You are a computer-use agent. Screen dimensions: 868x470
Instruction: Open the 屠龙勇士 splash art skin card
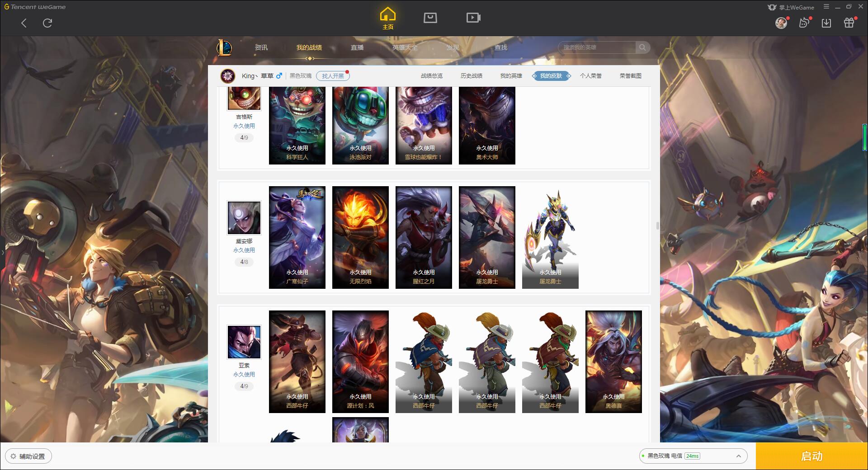(x=487, y=237)
